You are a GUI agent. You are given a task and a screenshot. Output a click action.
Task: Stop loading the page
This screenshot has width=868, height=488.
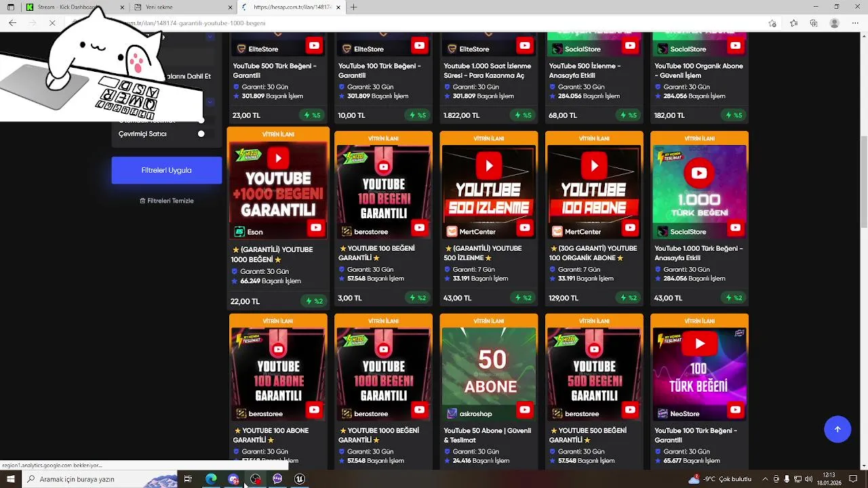(x=52, y=23)
